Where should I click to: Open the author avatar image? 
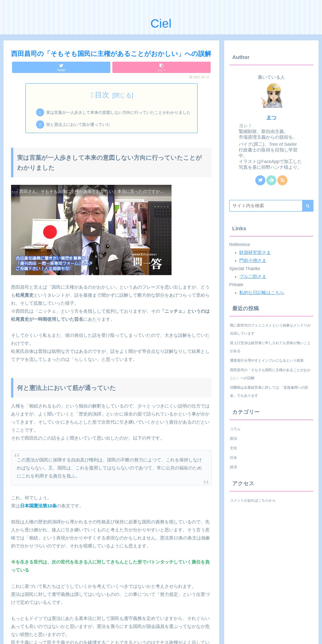[x=271, y=96]
